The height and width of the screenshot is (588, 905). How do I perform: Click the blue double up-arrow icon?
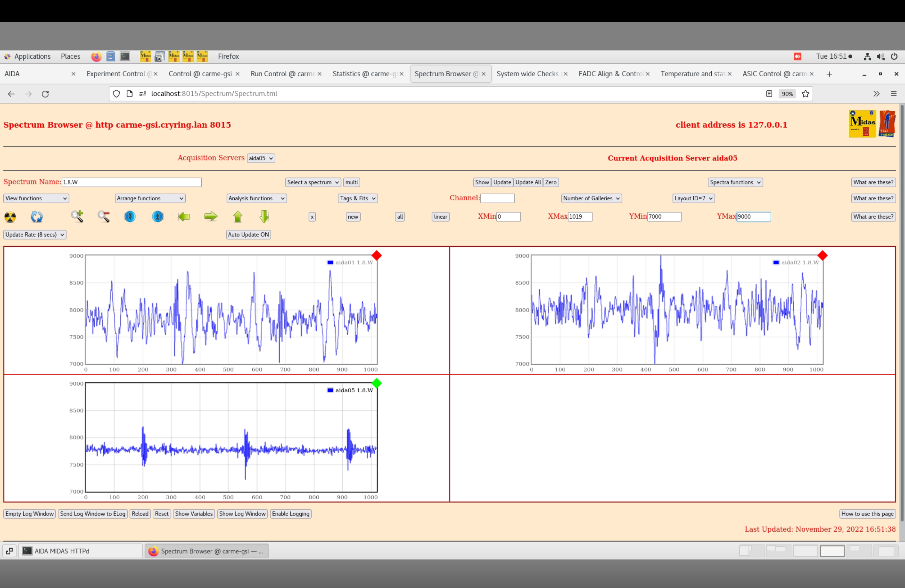tap(157, 216)
